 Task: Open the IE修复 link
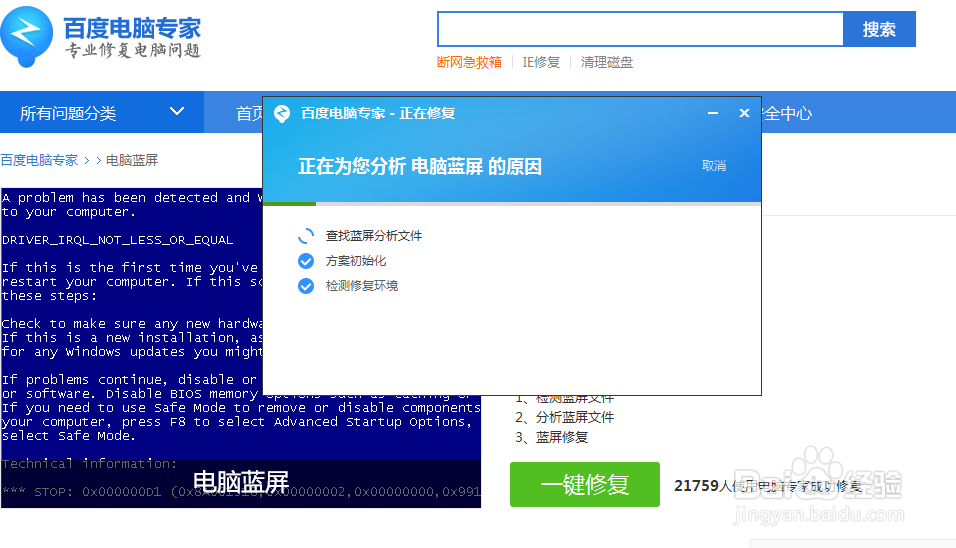(x=541, y=62)
